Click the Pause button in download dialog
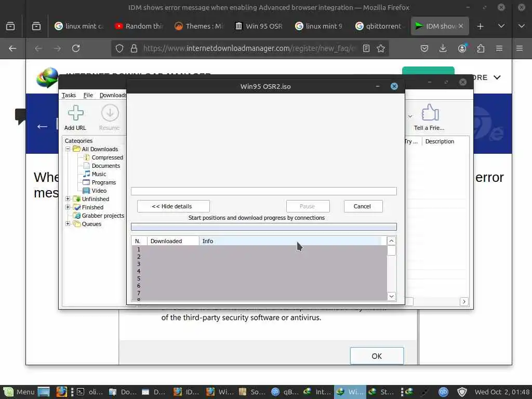This screenshot has width=532, height=399. (308, 206)
